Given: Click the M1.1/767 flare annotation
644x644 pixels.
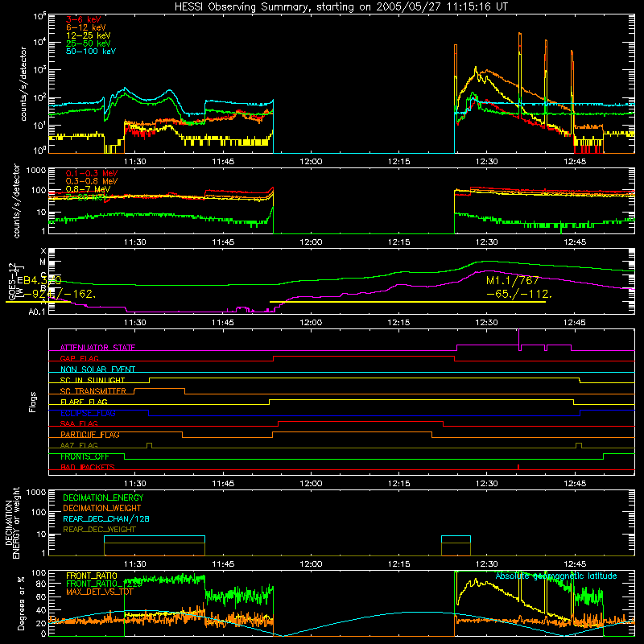Looking at the screenshot, I should (x=512, y=280).
